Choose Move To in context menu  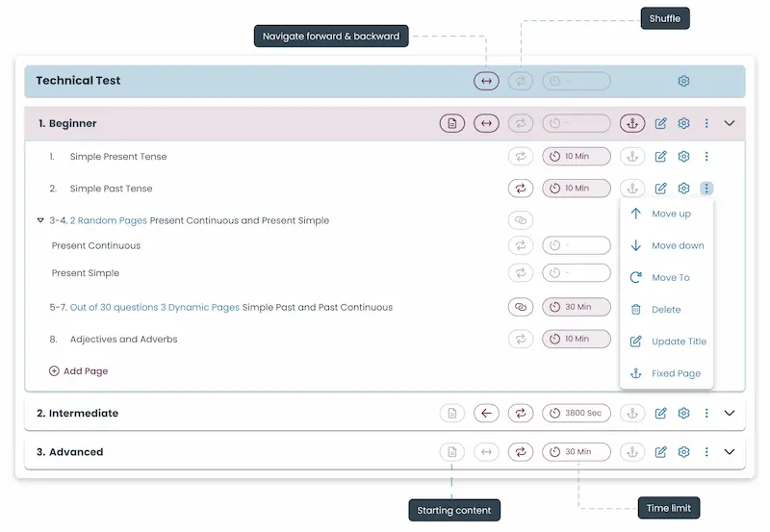pos(666,277)
